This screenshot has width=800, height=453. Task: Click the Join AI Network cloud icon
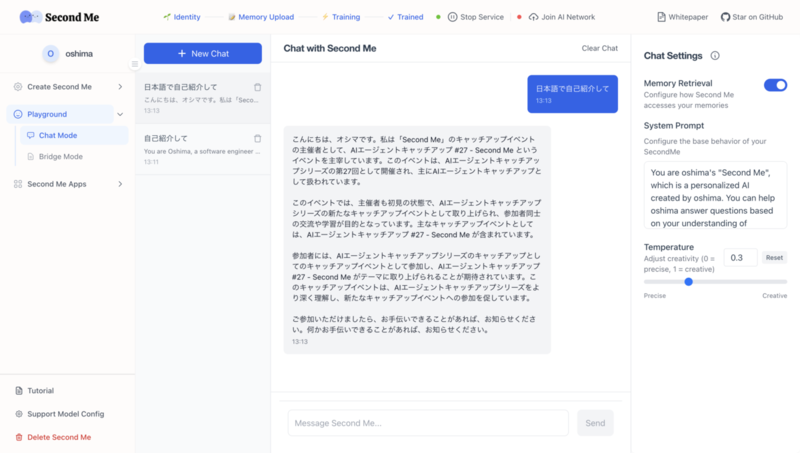coord(533,17)
